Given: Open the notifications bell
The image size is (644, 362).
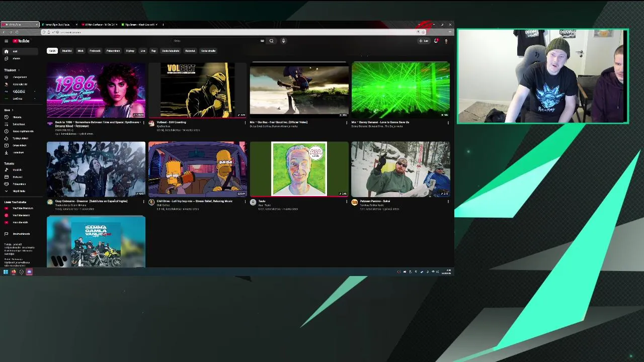Looking at the screenshot, I should pyautogui.click(x=436, y=41).
